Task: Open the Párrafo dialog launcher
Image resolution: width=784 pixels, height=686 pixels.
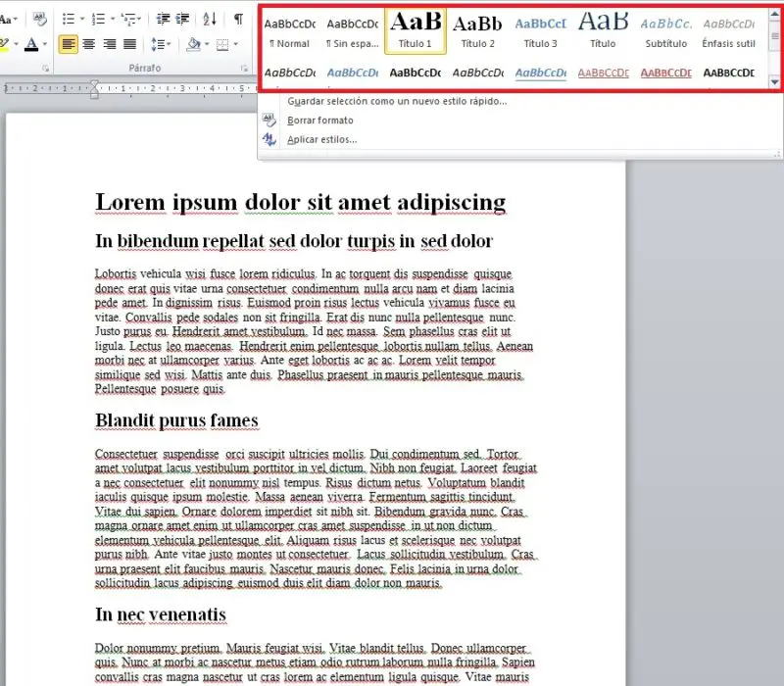Action: 244,68
